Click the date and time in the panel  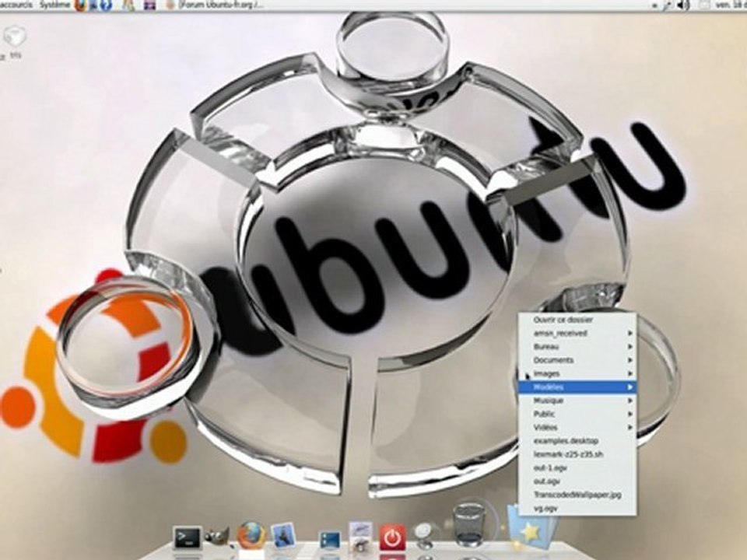click(x=730, y=5)
